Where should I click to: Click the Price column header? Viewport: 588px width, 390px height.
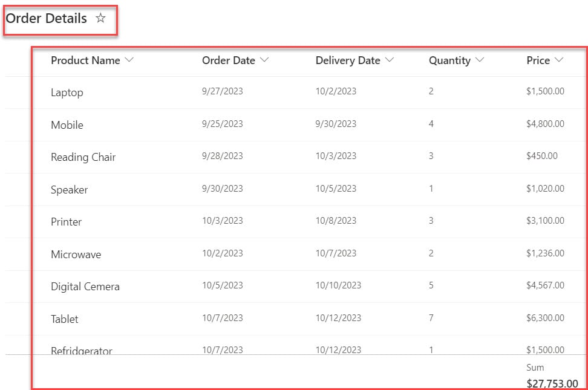click(x=538, y=60)
